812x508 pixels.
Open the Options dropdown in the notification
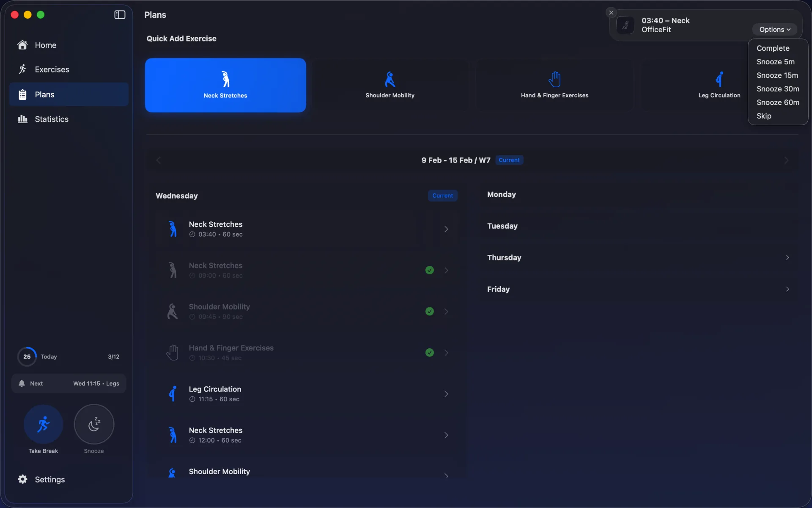775,29
